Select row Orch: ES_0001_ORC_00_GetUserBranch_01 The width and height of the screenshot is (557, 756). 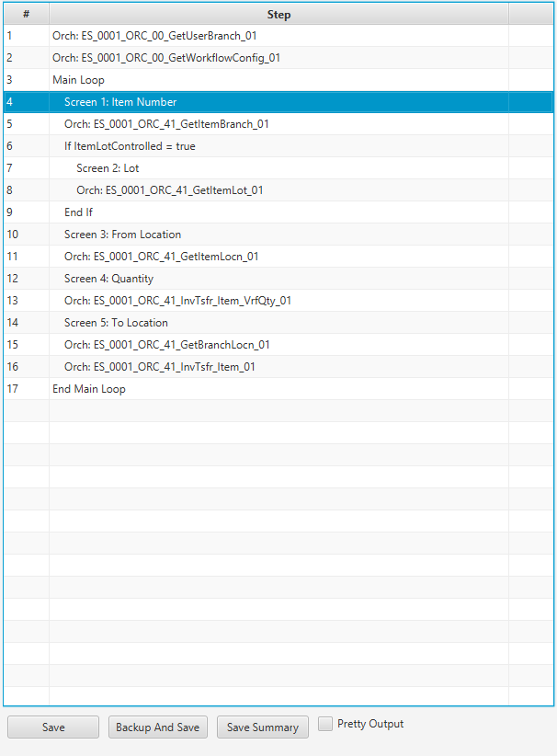point(278,36)
